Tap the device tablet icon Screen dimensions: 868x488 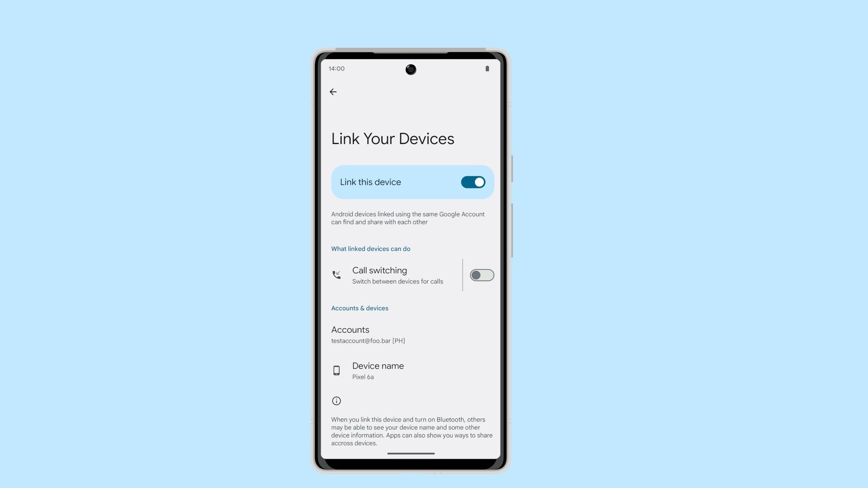coord(336,370)
